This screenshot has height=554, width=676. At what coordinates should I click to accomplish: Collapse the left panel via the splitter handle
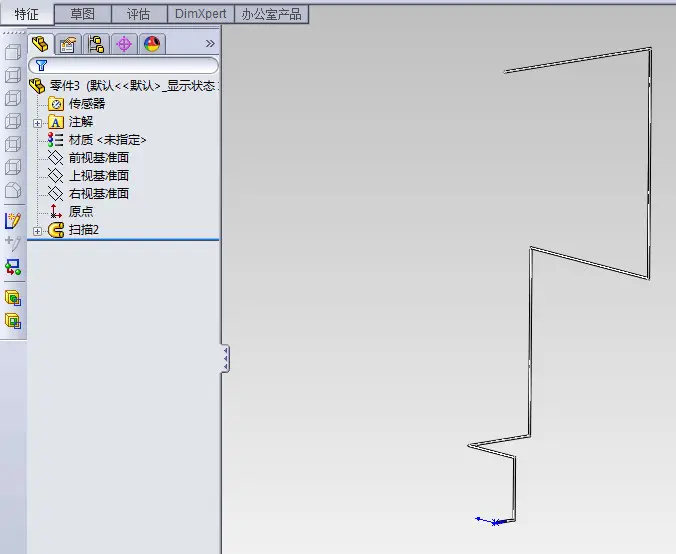click(225, 358)
